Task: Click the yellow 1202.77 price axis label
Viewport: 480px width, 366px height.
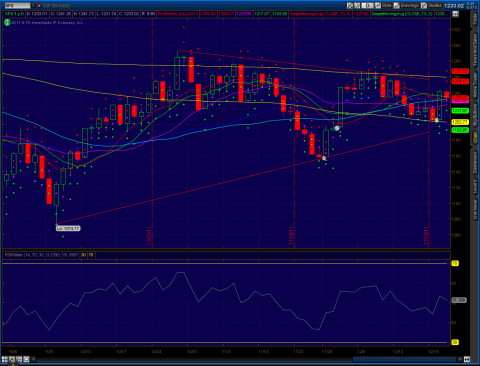Action: point(460,122)
